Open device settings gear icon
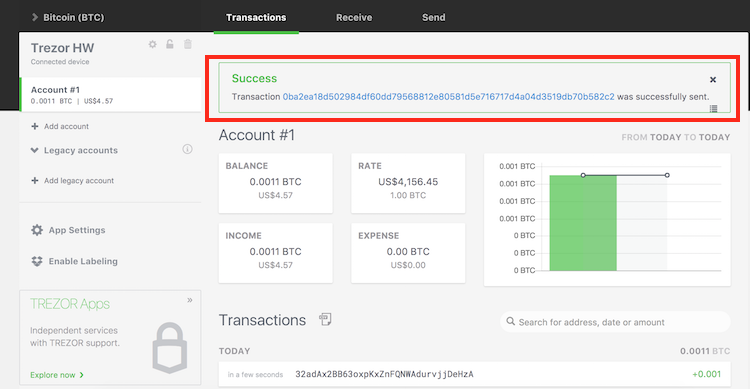The width and height of the screenshot is (750, 389). point(153,44)
